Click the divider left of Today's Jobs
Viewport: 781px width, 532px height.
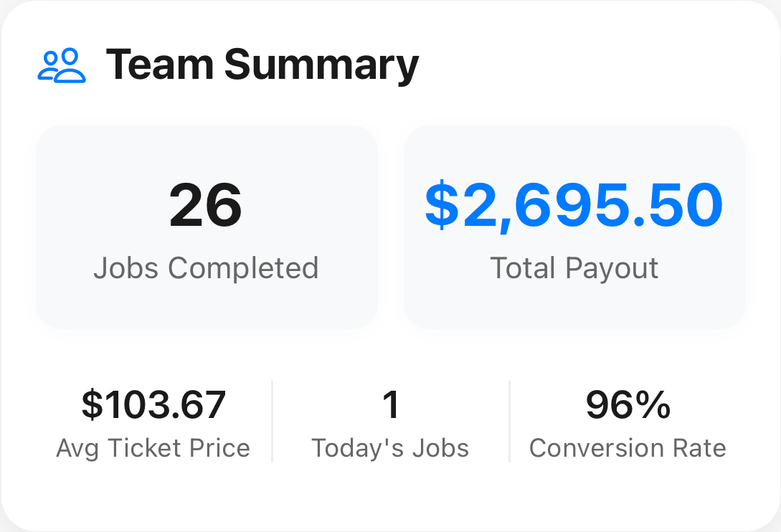[273, 421]
